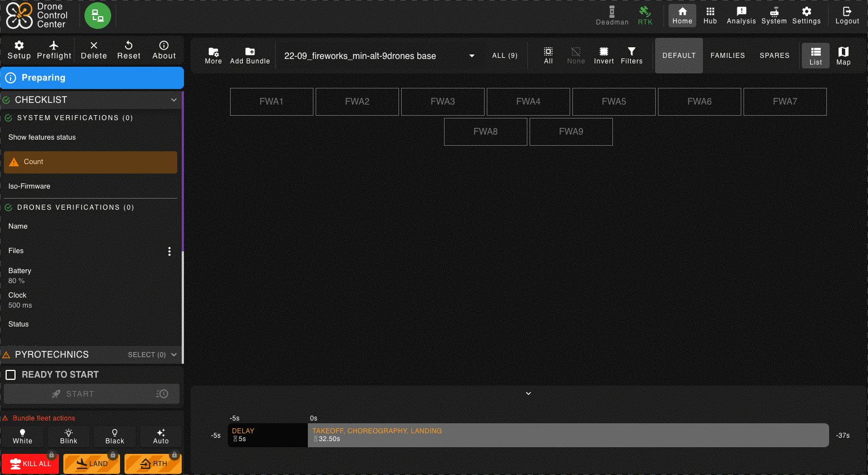
Task: Select drone tile FWA5
Action: pyautogui.click(x=613, y=102)
